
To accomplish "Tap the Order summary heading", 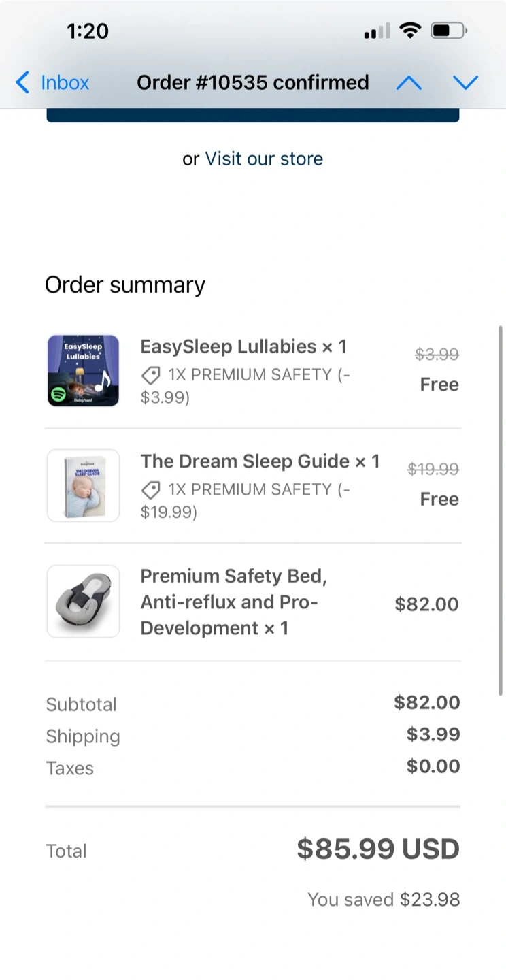I will [x=125, y=284].
